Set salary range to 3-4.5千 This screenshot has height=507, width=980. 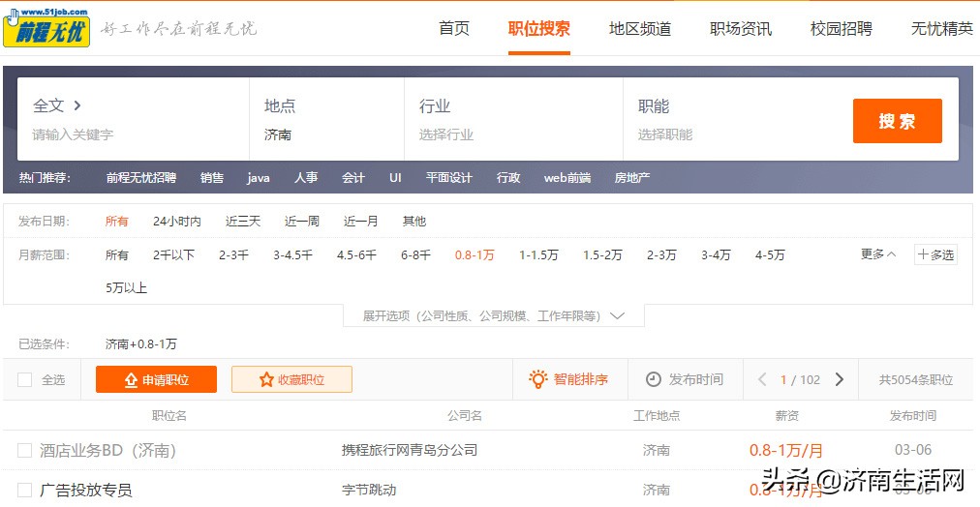(293, 254)
